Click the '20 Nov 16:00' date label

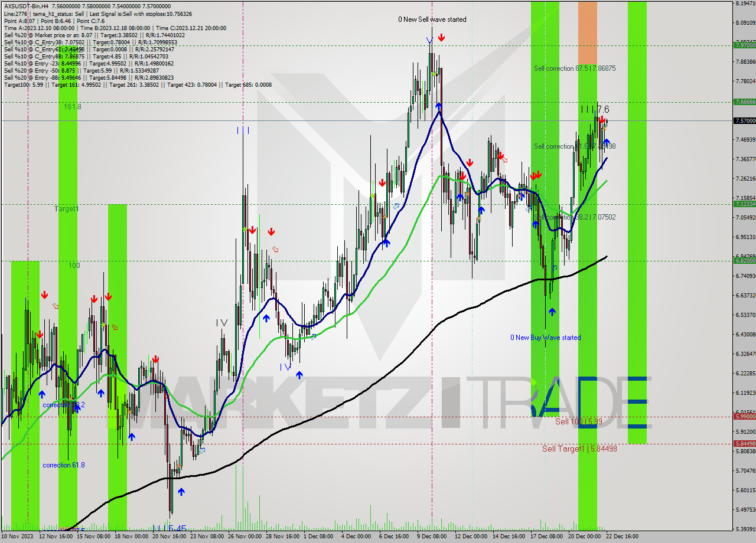click(170, 537)
